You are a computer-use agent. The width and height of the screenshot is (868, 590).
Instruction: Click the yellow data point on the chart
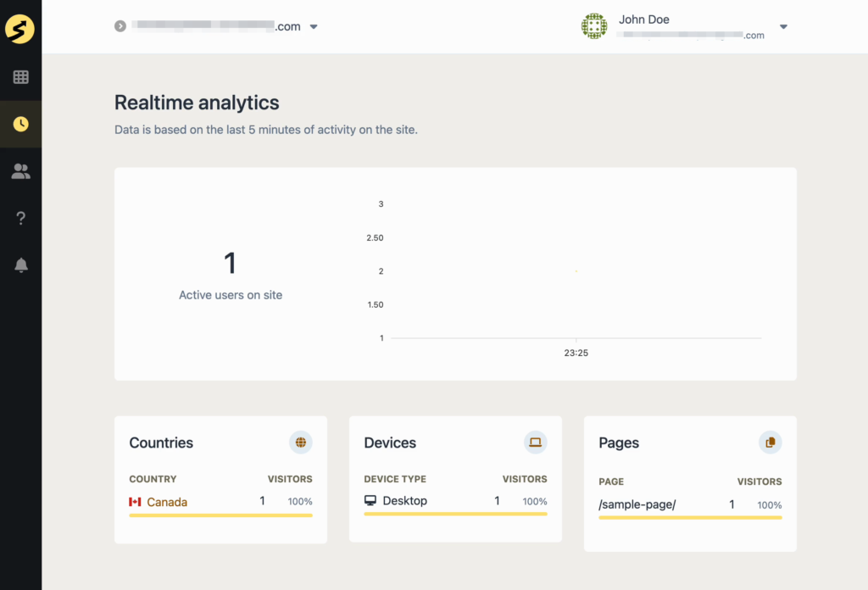[576, 271]
